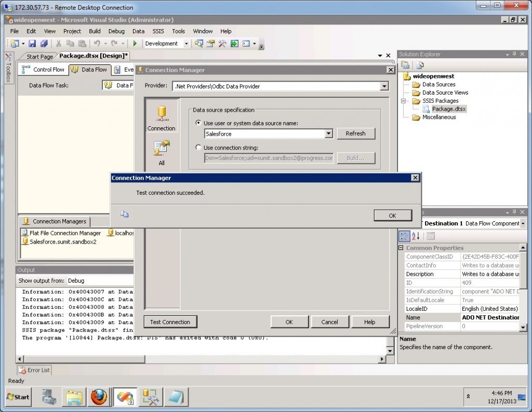Enable the Error List view
Image resolution: width=532 pixels, height=412 pixels.
pos(34,370)
